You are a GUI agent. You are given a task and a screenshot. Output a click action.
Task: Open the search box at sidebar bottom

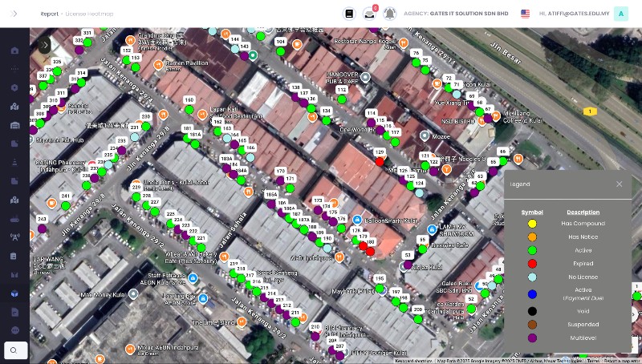click(14, 350)
